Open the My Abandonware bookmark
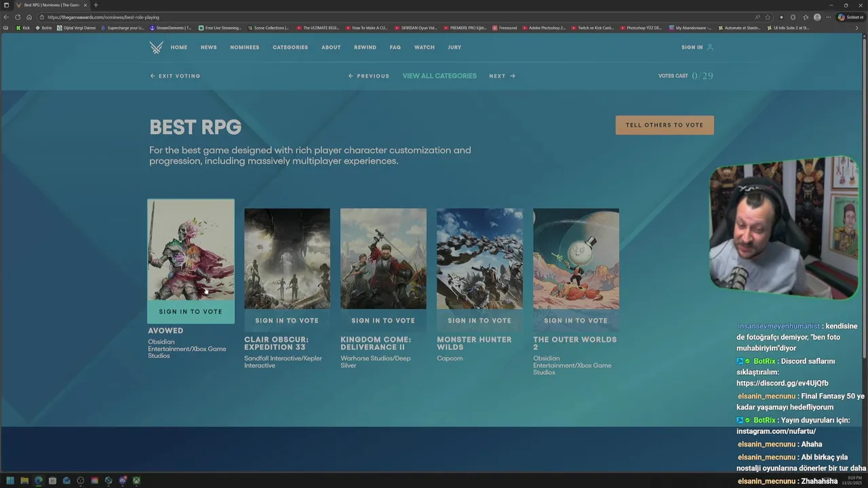The width and height of the screenshot is (868, 488). pyautogui.click(x=690, y=28)
